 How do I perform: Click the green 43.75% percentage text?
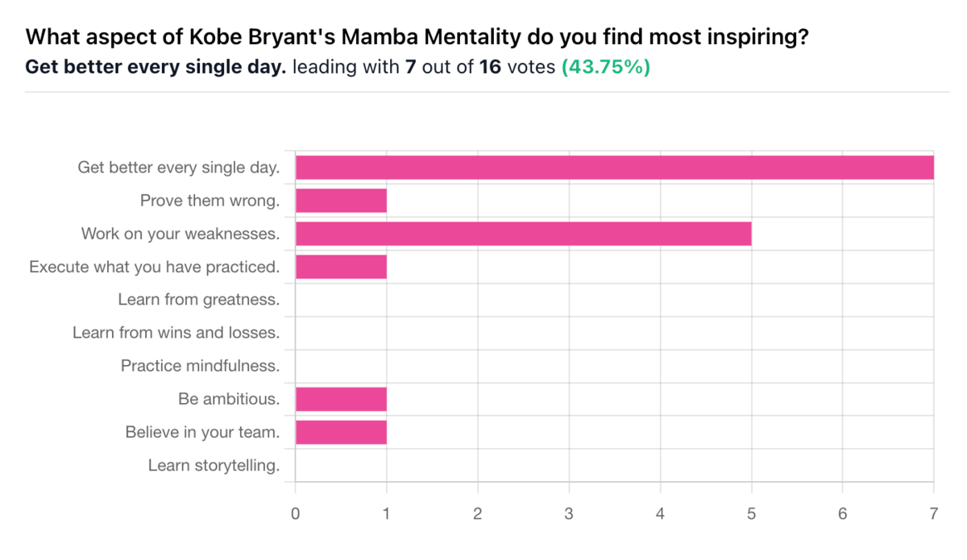pos(605,67)
